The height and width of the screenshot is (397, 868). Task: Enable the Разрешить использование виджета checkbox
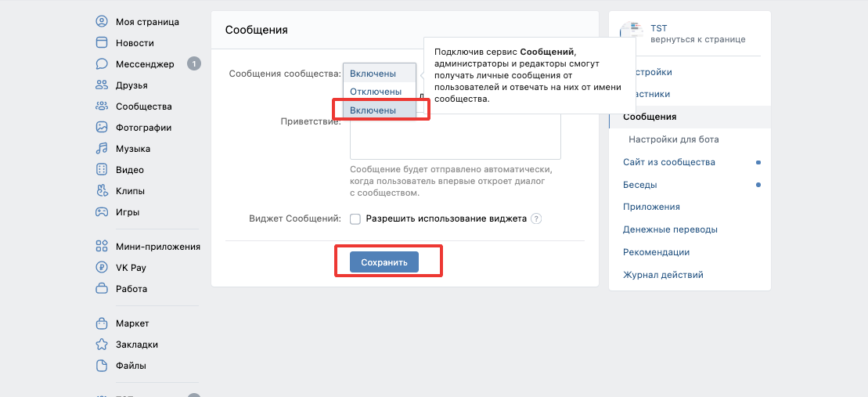click(355, 219)
